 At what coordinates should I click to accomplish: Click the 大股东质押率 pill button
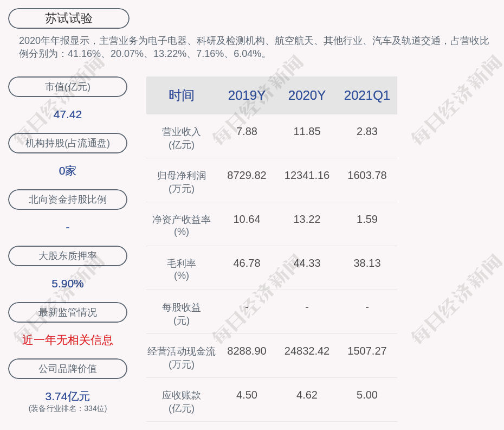pyautogui.click(x=68, y=256)
